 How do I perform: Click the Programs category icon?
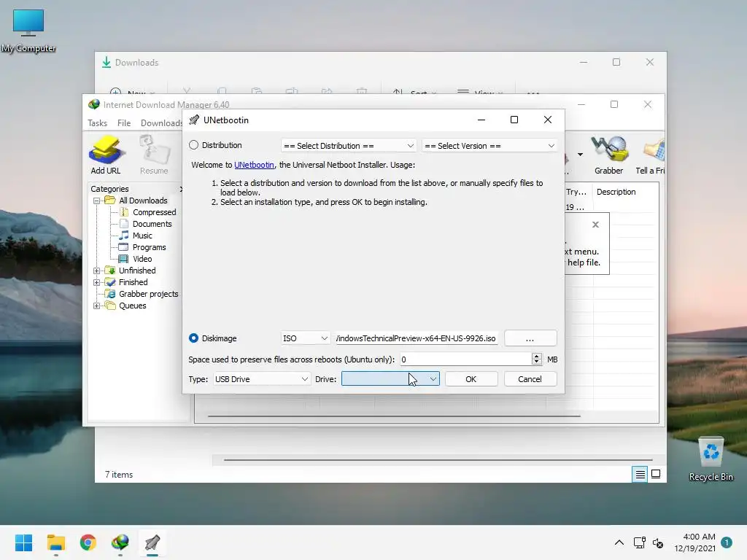(123, 247)
